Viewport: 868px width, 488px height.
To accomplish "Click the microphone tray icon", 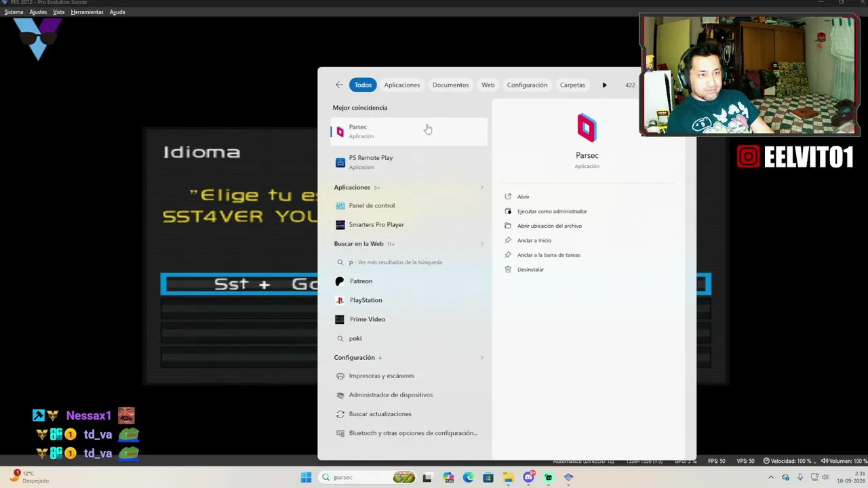I will click(x=800, y=477).
